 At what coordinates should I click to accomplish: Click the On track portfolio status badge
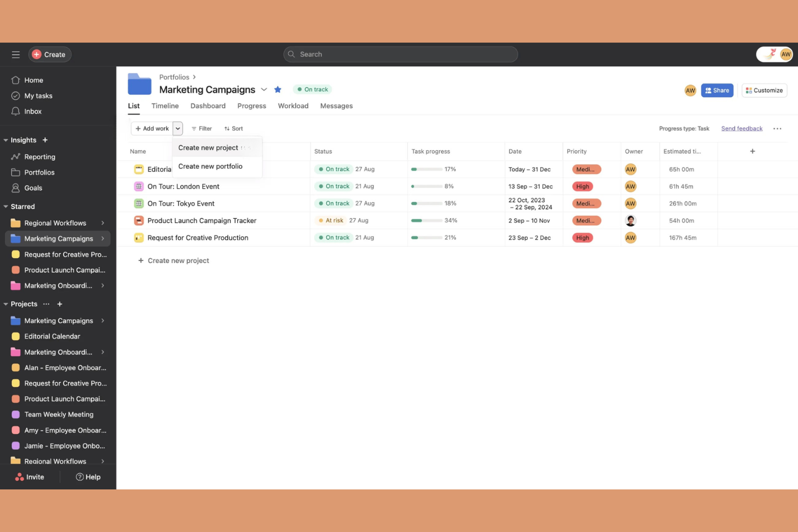click(x=312, y=89)
